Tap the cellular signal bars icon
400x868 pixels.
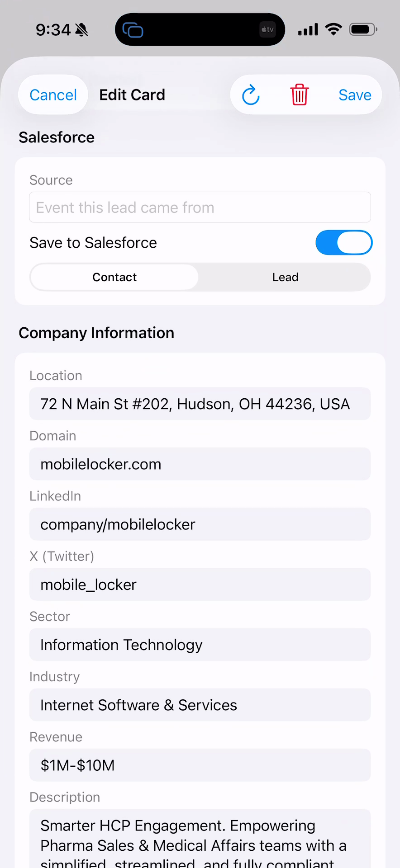[x=308, y=30]
